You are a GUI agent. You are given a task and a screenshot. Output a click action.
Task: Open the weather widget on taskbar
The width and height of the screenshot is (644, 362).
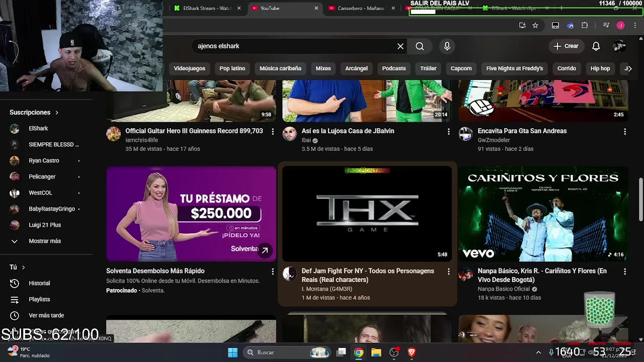pyautogui.click(x=28, y=352)
